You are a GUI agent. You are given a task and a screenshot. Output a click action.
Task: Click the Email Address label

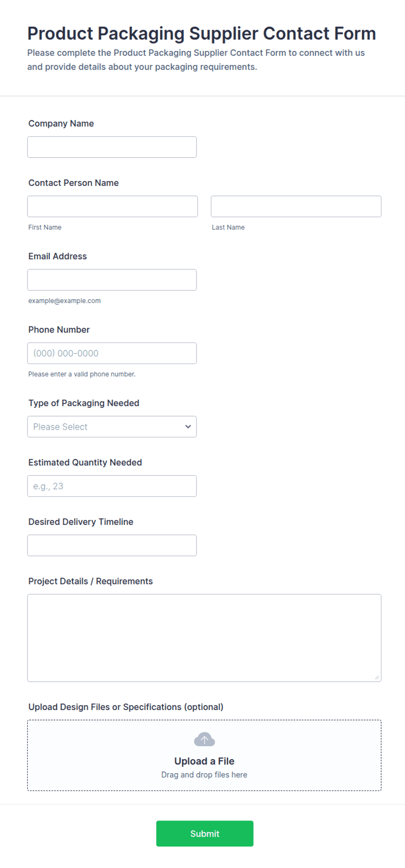tap(57, 256)
